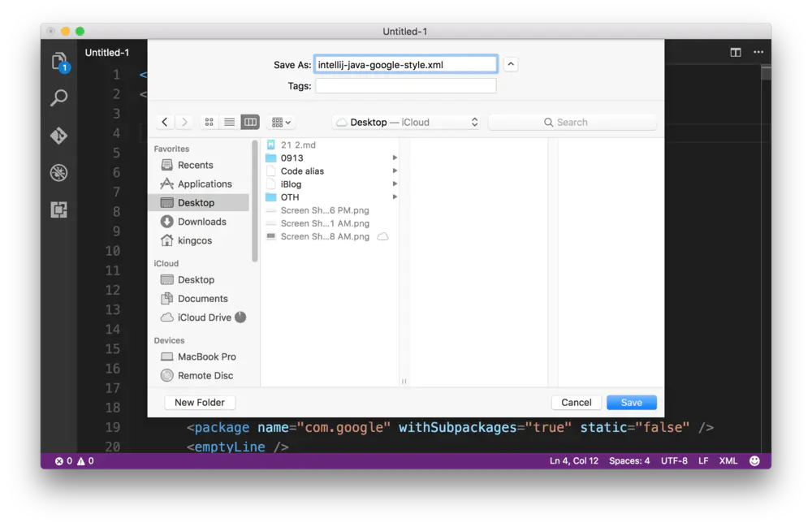The height and width of the screenshot is (527, 812).
Task: Switch the file browser to icon view
Action: point(209,121)
